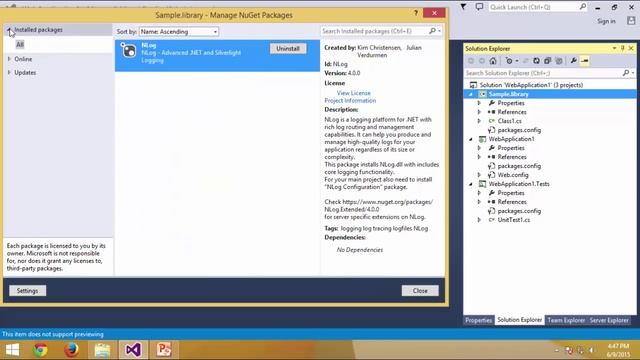Toggle Preview Selected Items in Solution Explorer
Viewport: 640px width, 360px height.
tap(584, 61)
